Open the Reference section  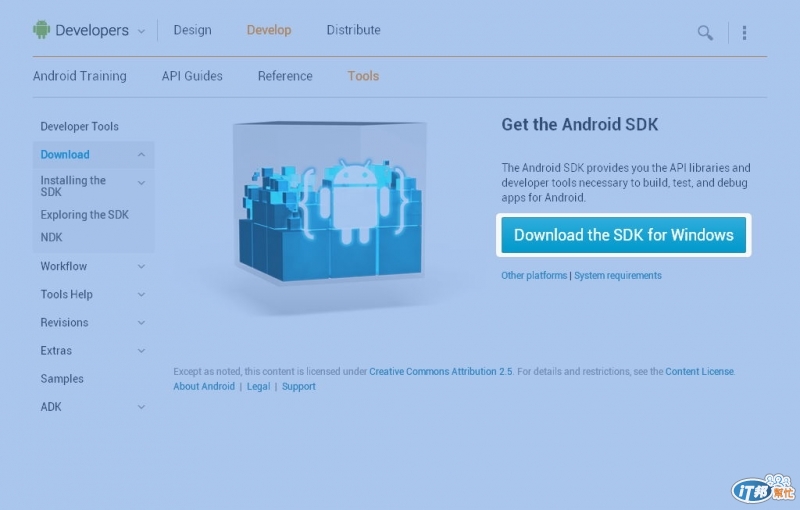tap(285, 76)
